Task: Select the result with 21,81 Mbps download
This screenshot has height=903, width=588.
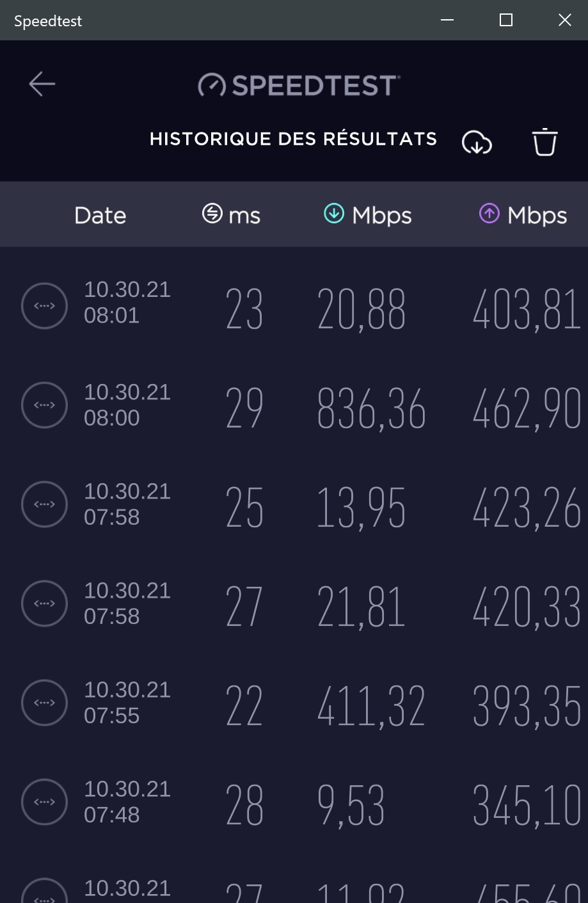Action: click(x=294, y=603)
